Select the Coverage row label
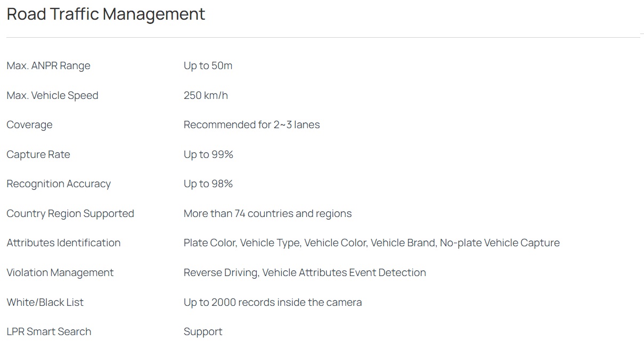Screen dimensions: 644x358 (29, 125)
